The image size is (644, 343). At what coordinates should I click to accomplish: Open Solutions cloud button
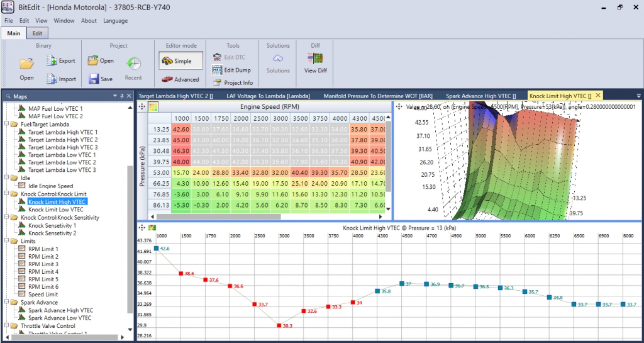[x=278, y=64]
